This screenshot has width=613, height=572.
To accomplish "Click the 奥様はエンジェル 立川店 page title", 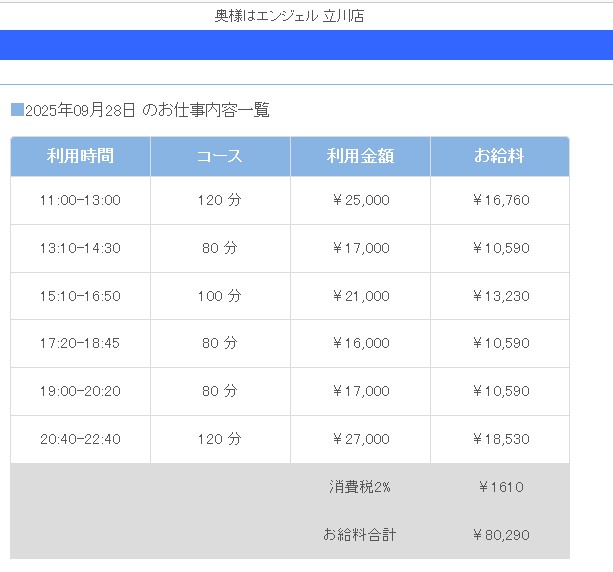I will point(289,16).
